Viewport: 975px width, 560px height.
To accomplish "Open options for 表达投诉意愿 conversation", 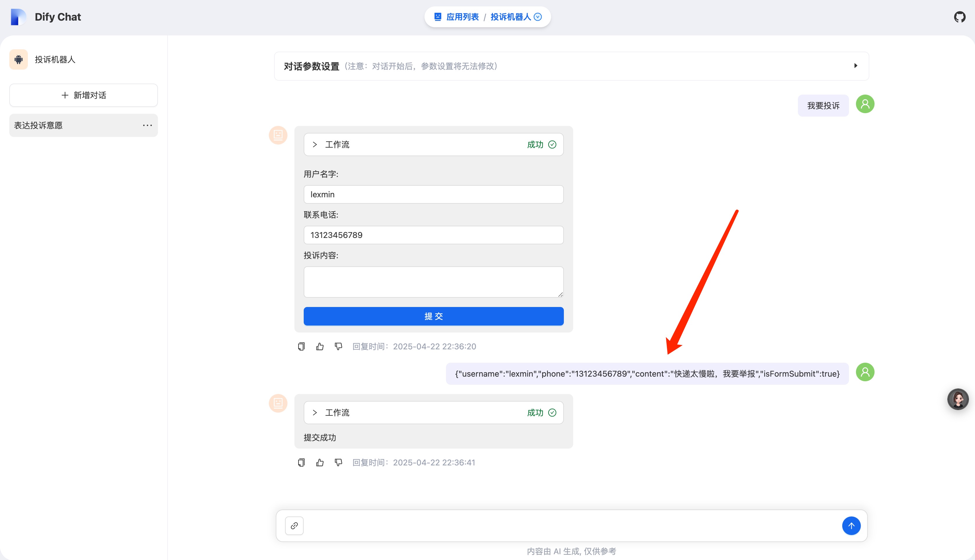I will [147, 125].
